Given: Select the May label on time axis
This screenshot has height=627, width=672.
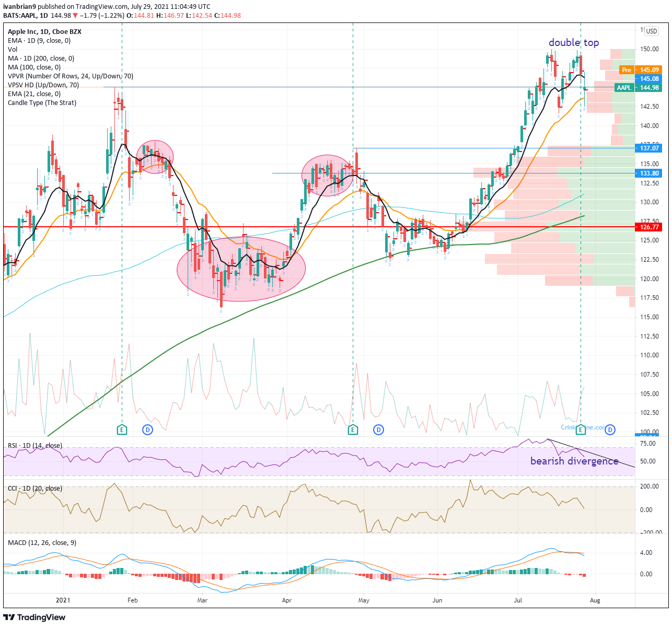Looking at the screenshot, I should pos(364,600).
